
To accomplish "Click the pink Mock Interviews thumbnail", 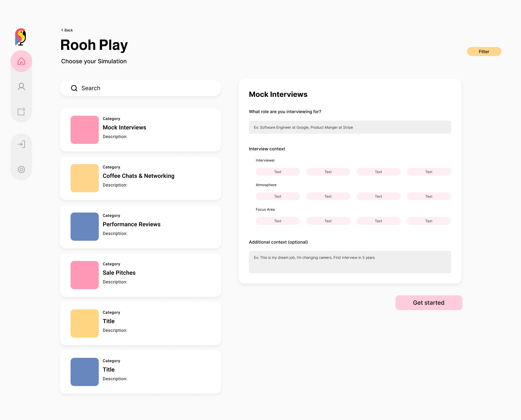I will 84,130.
